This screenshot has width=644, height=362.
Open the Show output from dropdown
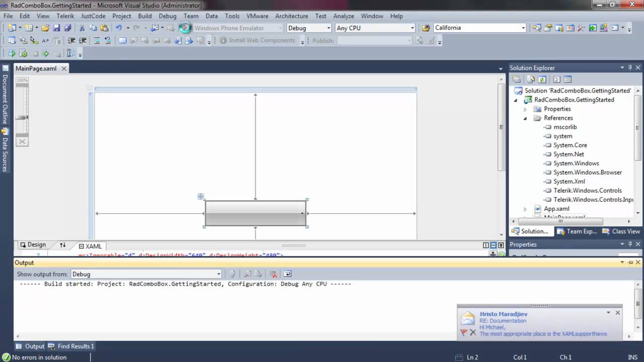[x=218, y=274]
